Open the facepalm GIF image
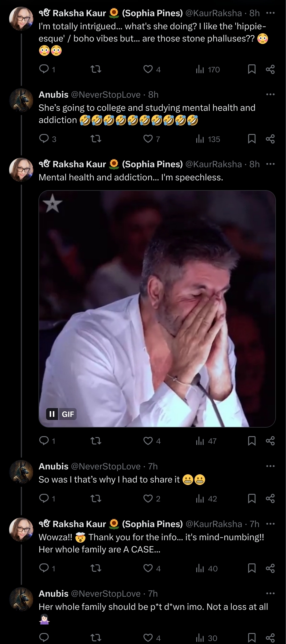286x644 pixels. click(x=157, y=309)
